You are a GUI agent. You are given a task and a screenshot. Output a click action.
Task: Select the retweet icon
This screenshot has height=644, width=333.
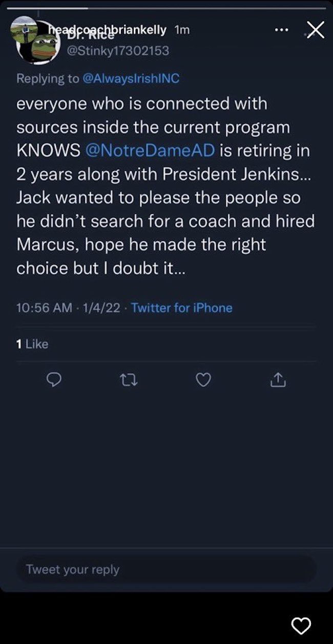pyautogui.click(x=129, y=380)
